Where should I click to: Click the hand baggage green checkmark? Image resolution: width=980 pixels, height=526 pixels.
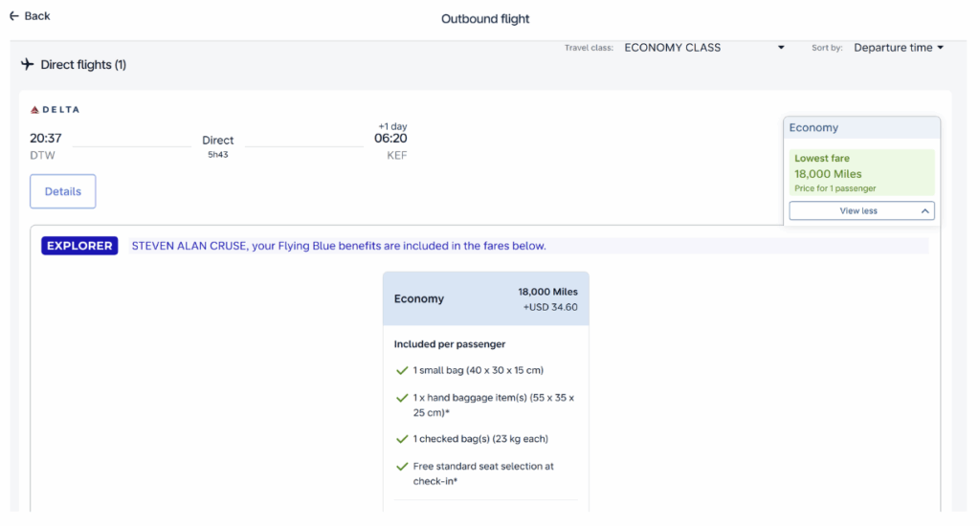(402, 398)
